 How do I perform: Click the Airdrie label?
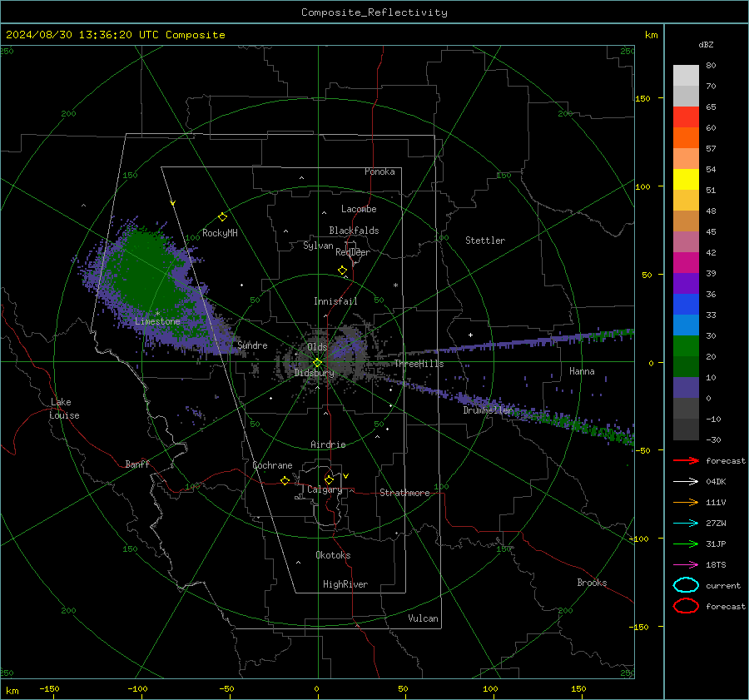click(x=328, y=444)
